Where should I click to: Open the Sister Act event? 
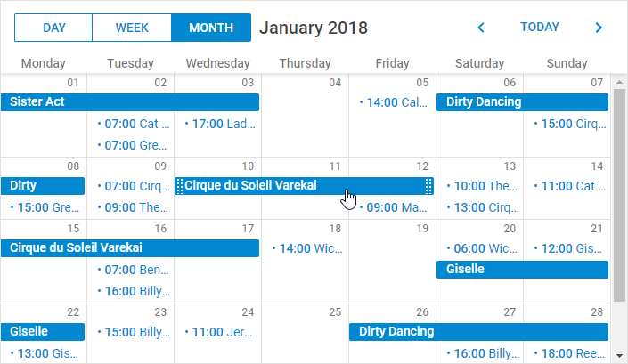[x=130, y=102]
